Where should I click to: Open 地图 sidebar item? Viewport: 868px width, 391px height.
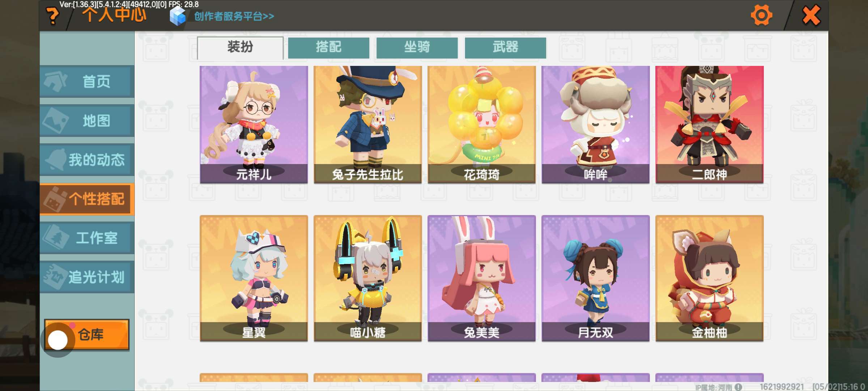(x=87, y=121)
